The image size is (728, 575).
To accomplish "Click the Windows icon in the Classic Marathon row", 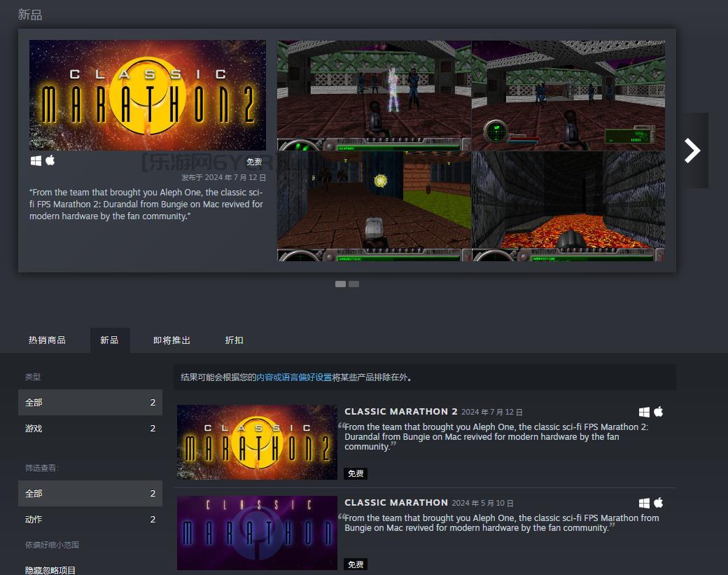I will 644,502.
